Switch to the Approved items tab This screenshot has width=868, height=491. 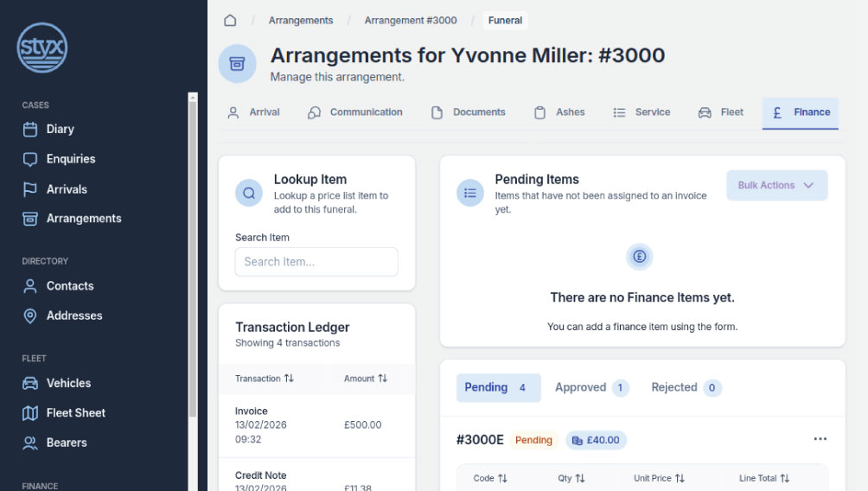[591, 387]
